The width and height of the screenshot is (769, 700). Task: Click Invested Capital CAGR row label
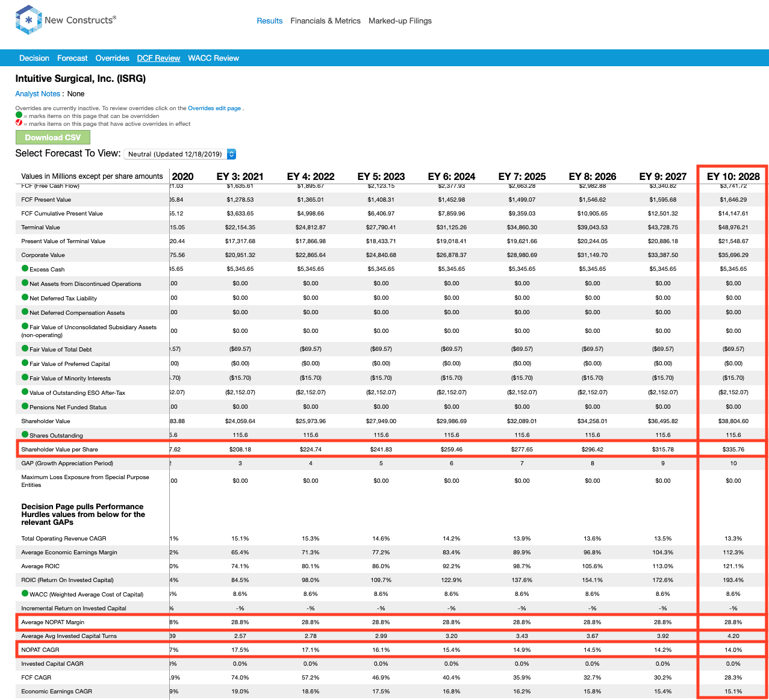[x=52, y=664]
